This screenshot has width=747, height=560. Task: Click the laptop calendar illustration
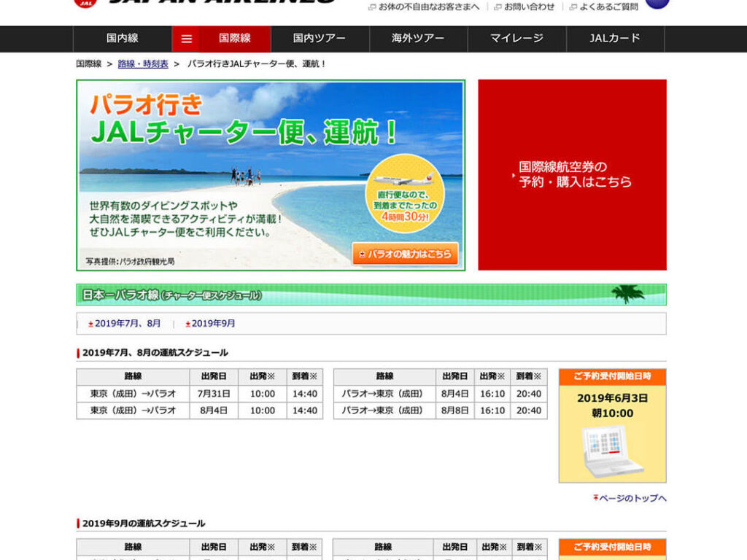click(x=611, y=451)
